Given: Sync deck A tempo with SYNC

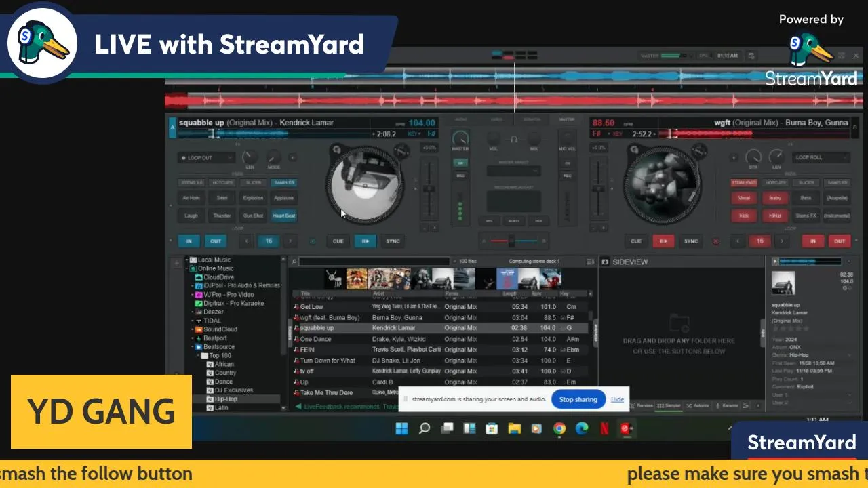Looking at the screenshot, I should tap(393, 241).
